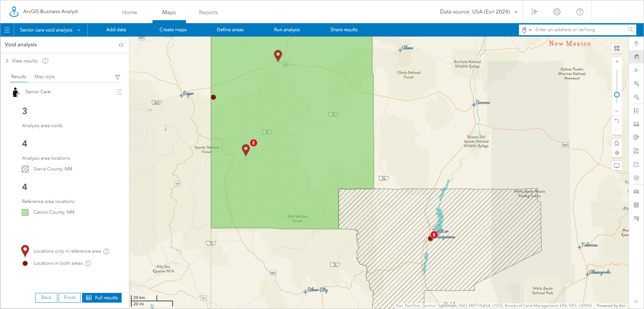The width and height of the screenshot is (644, 309).
Task: Click the Senior Care person icon
Action: [16, 93]
